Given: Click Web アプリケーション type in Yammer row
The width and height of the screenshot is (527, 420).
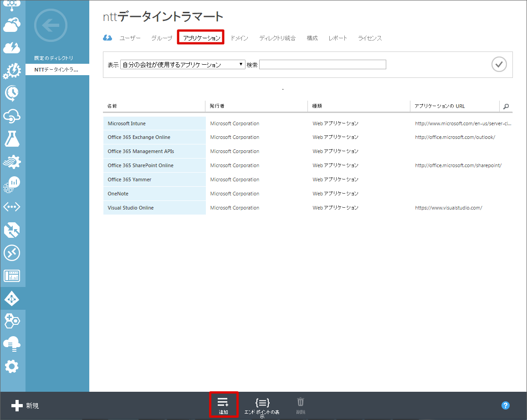Looking at the screenshot, I should click(x=335, y=179).
